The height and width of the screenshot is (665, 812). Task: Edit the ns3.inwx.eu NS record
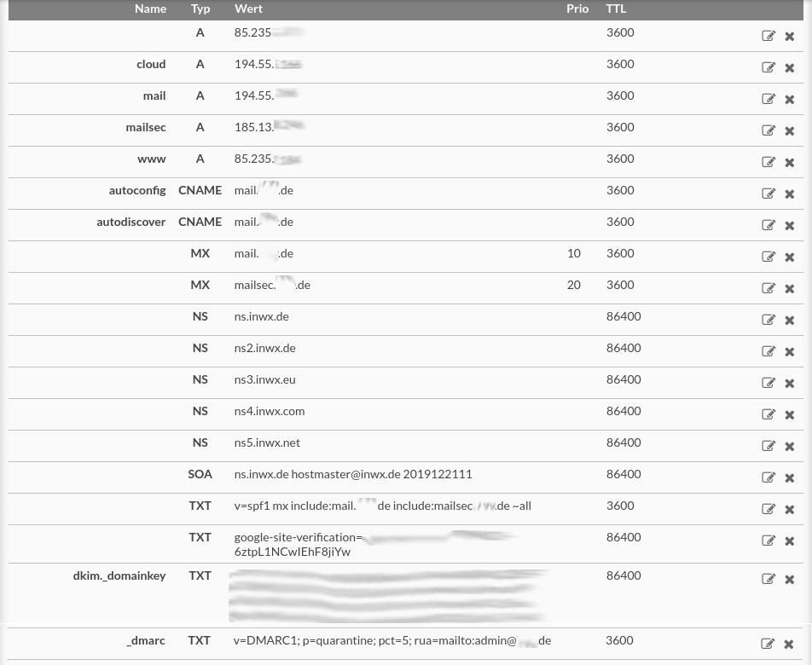coord(768,383)
